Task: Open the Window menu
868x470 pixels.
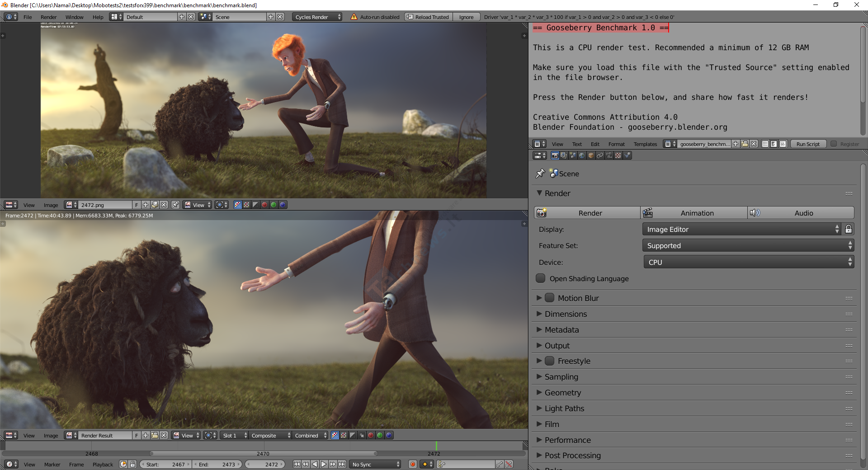Action: 74,17
